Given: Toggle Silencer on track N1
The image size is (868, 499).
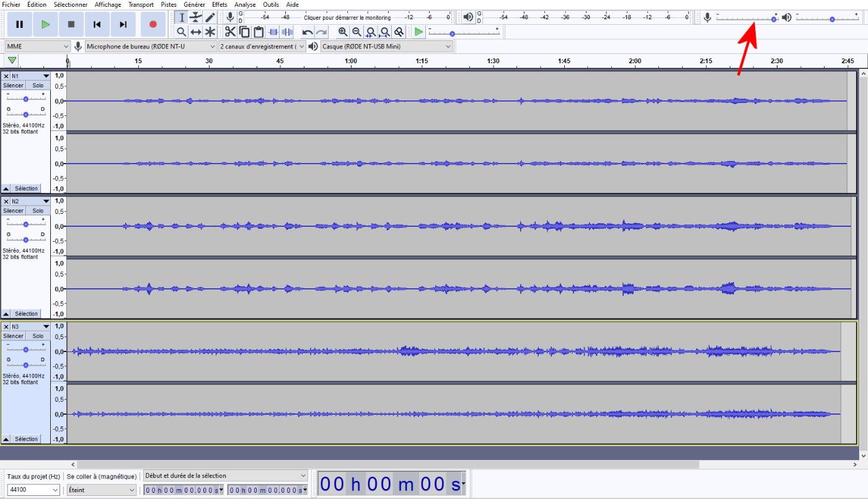Looking at the screenshot, I should click(13, 86).
